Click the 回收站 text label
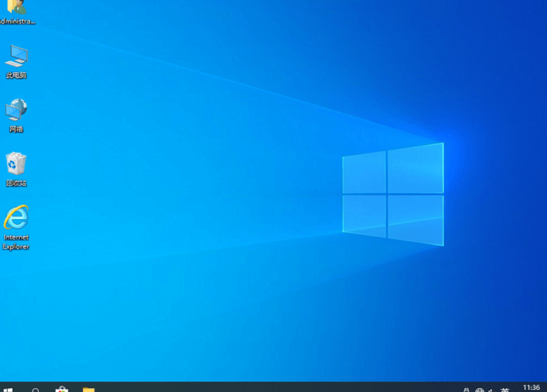The width and height of the screenshot is (547, 392). pos(16,183)
